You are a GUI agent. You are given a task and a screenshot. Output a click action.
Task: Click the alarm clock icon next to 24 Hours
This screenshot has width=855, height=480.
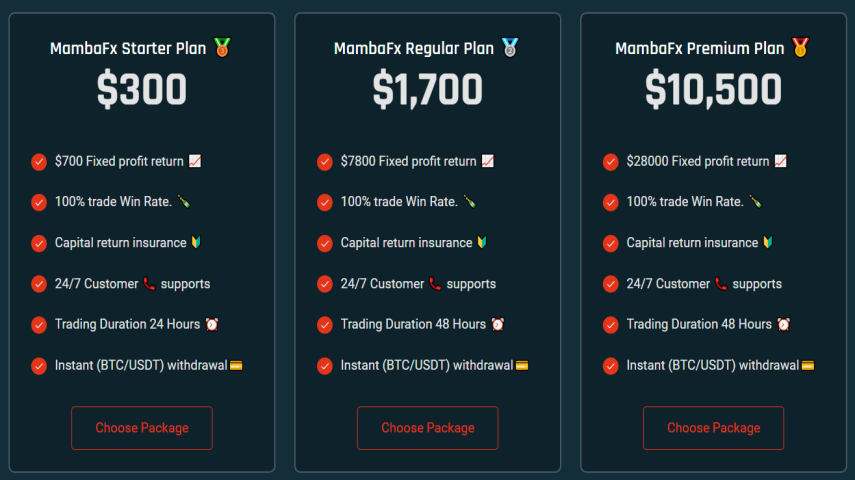coord(212,325)
